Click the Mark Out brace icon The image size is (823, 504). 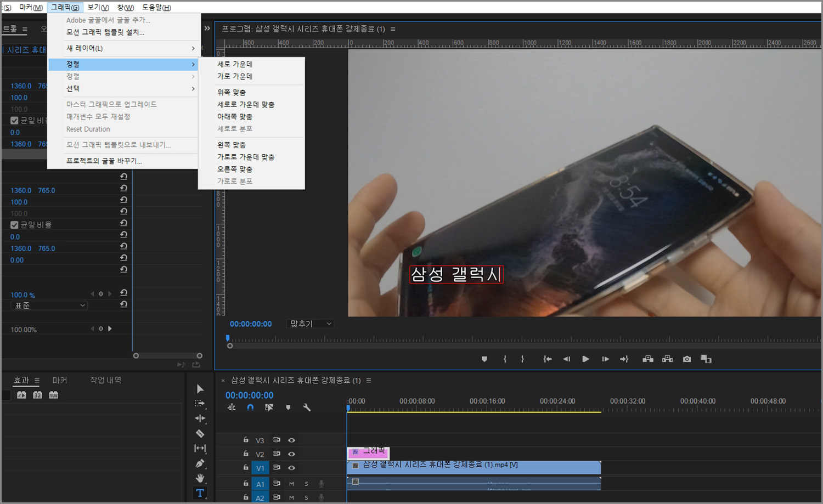(522, 359)
